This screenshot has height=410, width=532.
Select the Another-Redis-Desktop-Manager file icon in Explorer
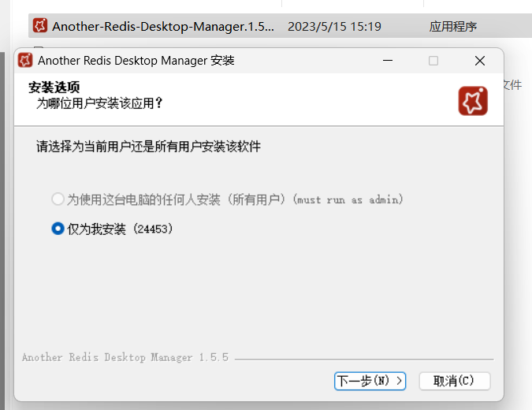(40, 25)
